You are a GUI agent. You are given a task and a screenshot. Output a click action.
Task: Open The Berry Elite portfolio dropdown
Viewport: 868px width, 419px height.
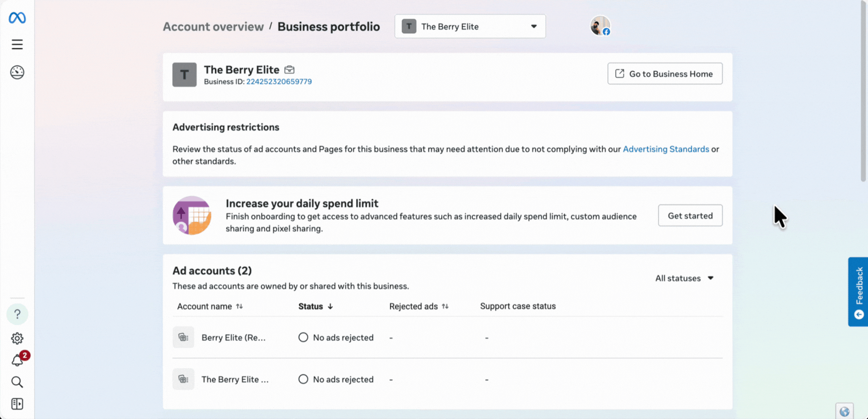point(470,26)
